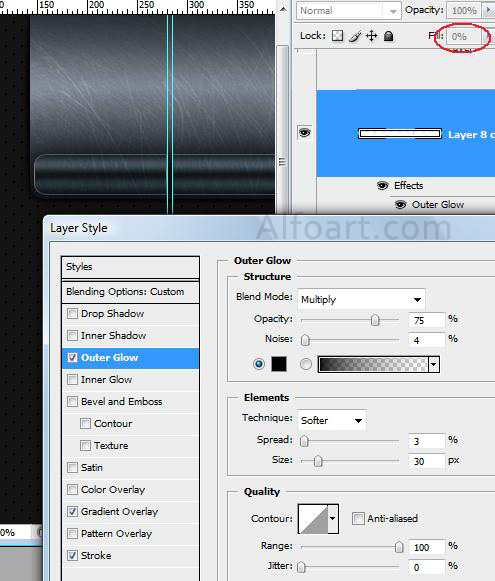Click the Range value field
The height and width of the screenshot is (581, 495).
(x=426, y=547)
